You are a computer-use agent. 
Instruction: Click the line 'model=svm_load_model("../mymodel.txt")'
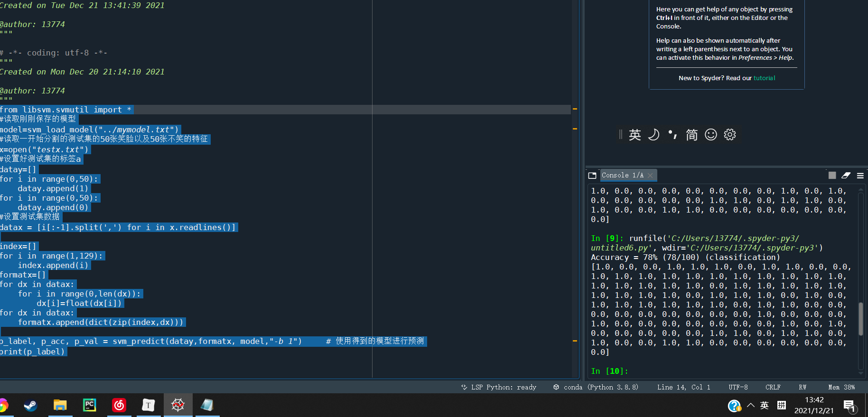89,130
